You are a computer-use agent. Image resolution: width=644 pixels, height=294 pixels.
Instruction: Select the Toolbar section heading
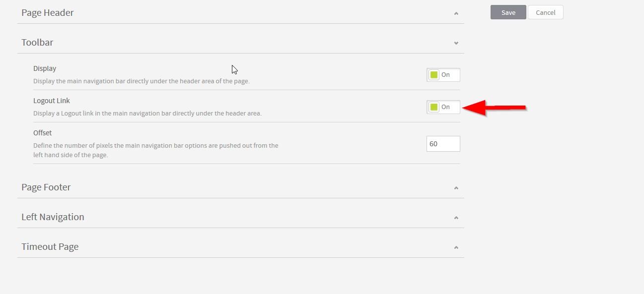point(37,43)
